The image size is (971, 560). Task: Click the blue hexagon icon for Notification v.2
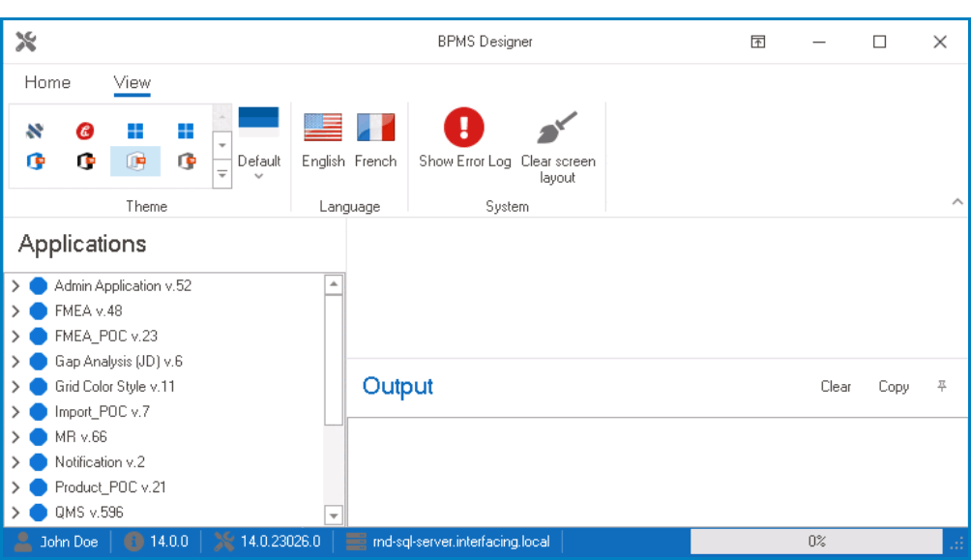coord(39,462)
